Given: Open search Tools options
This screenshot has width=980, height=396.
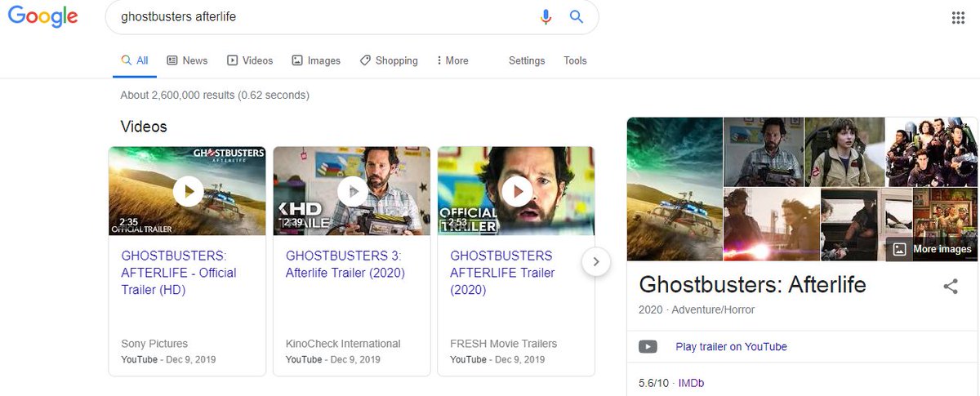Looking at the screenshot, I should click(x=575, y=60).
